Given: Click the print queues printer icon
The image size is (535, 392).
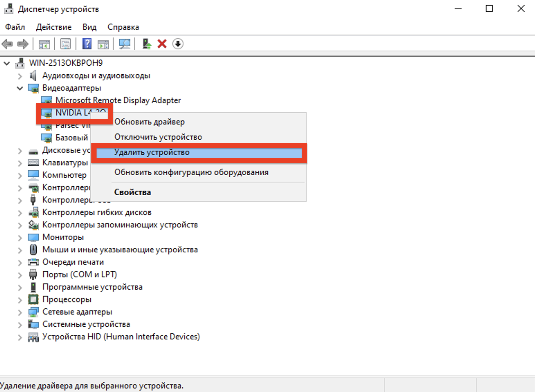Looking at the screenshot, I should 34,262.
